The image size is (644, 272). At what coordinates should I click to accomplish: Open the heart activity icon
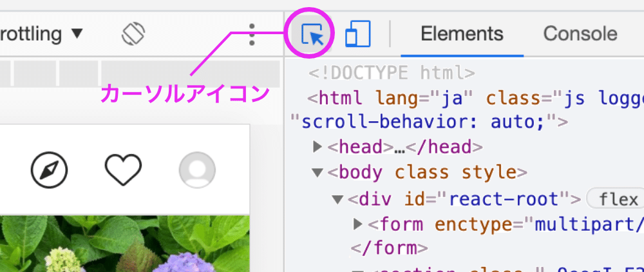(x=123, y=170)
